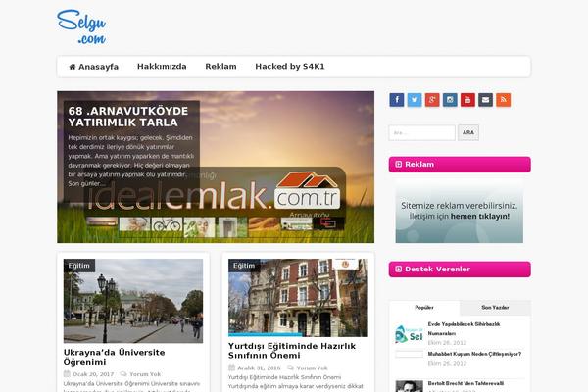This screenshot has width=588, height=392.
Task: Click the Bertolt Brecht portrait thumbnail
Action: [409, 386]
